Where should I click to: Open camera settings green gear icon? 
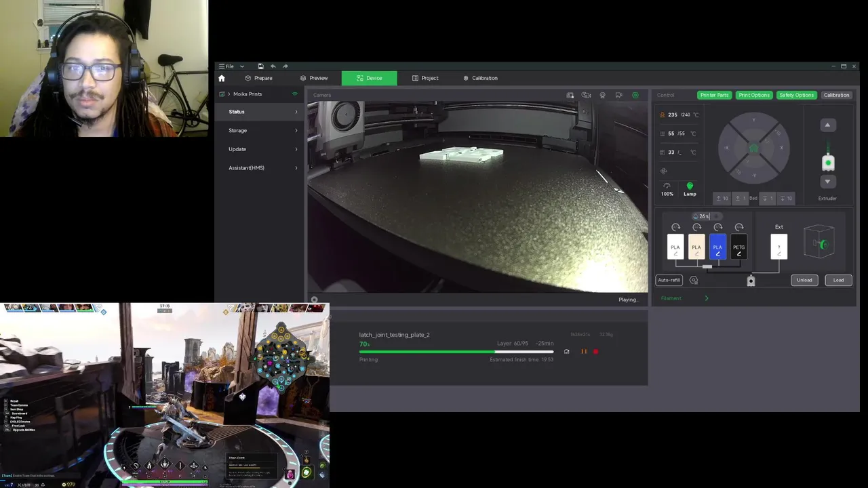click(635, 95)
